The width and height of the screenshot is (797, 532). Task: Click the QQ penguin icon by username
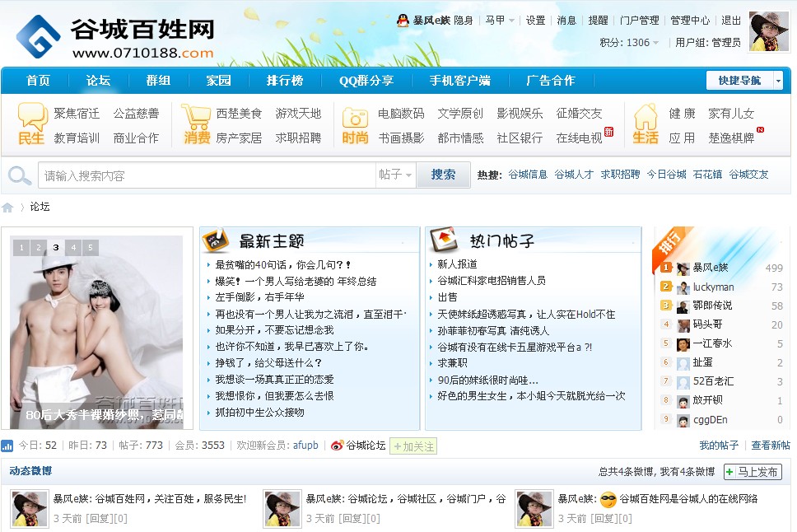403,21
